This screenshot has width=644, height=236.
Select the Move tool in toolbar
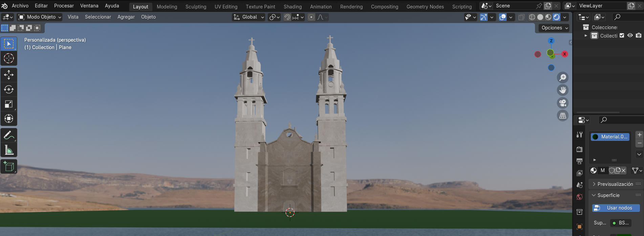pos(9,75)
